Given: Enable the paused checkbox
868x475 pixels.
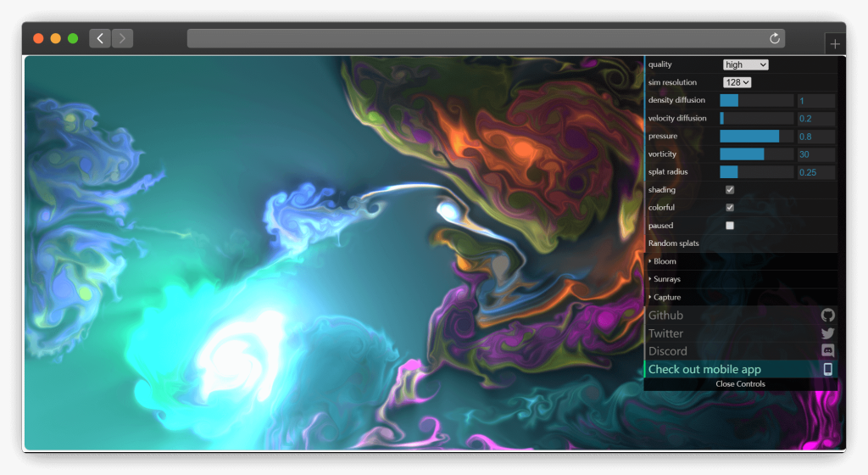Looking at the screenshot, I should [x=730, y=226].
